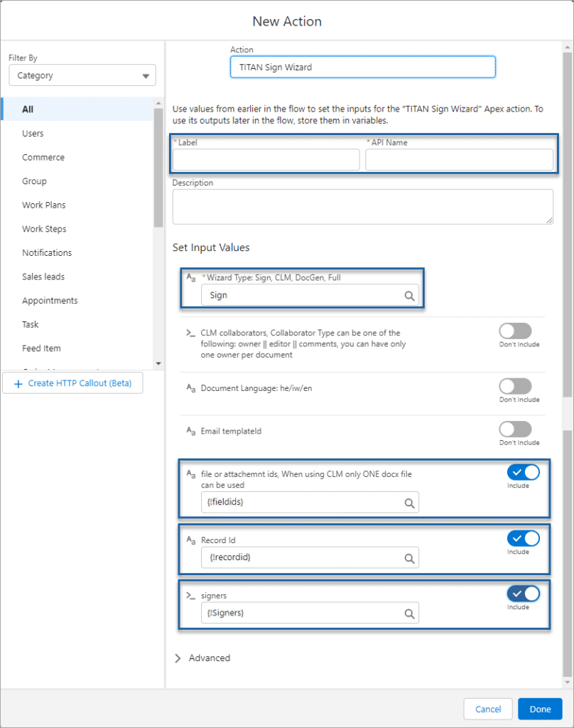Open the Filter By Category dropdown

(82, 75)
